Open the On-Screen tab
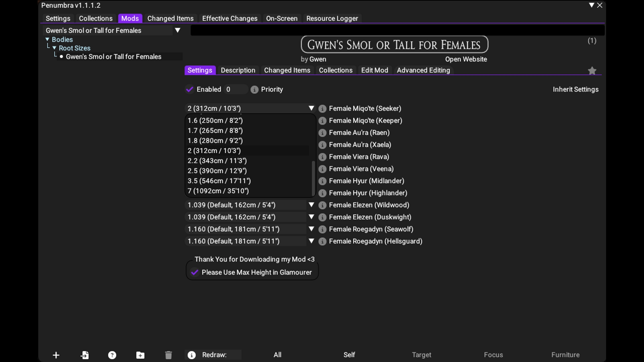The height and width of the screenshot is (362, 644). pos(282,18)
